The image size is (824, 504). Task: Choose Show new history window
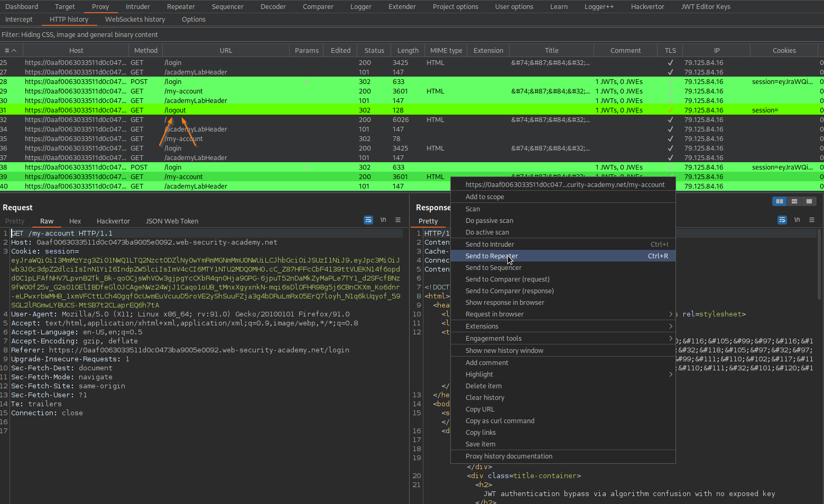563,351
